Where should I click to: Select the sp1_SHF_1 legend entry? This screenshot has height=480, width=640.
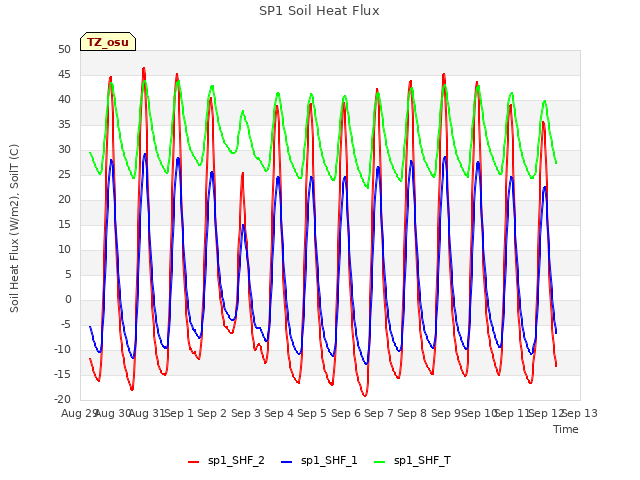point(319,461)
